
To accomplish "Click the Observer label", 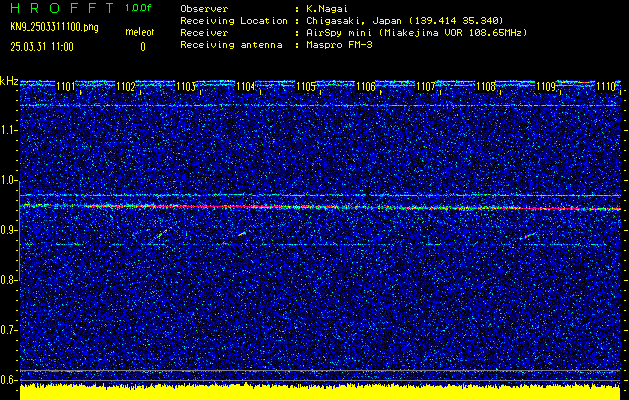I will click(204, 9).
